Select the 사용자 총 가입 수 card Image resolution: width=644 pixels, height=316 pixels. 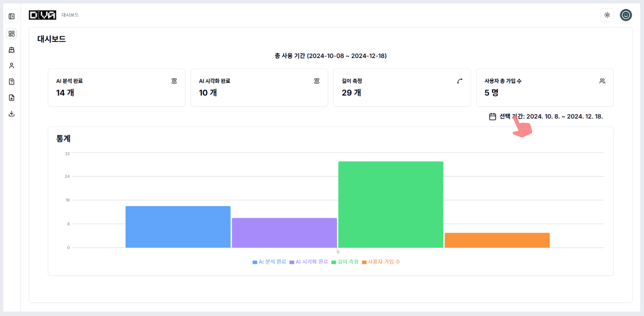pos(544,87)
